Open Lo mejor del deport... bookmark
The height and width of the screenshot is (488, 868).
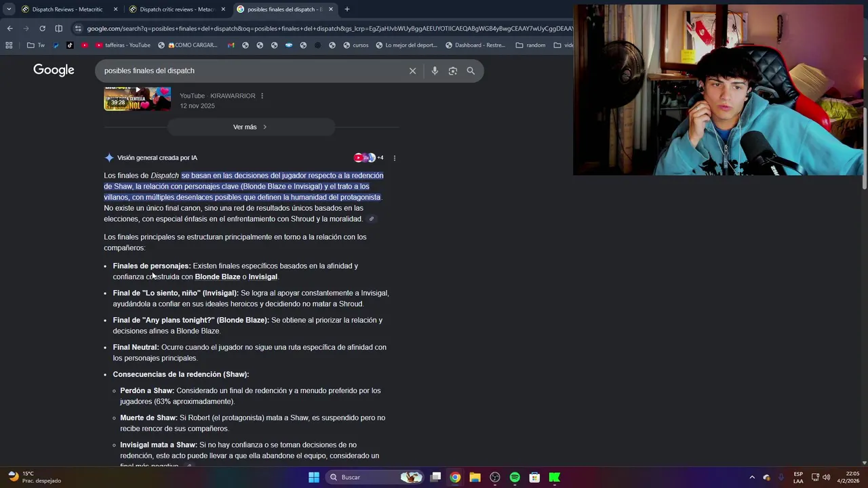coord(406,45)
